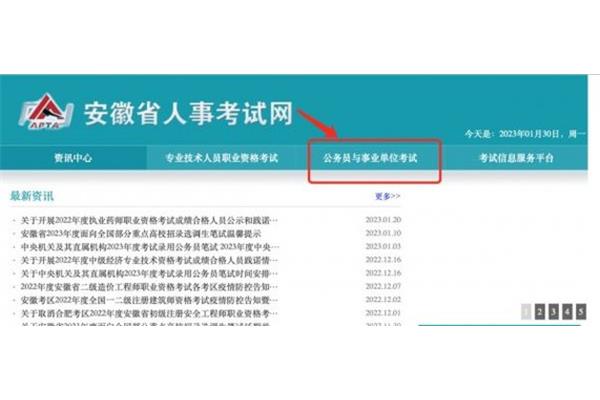The image size is (600, 400).
Task: Open news about 2022年度执业药师职业资格考试
Action: click(149, 220)
